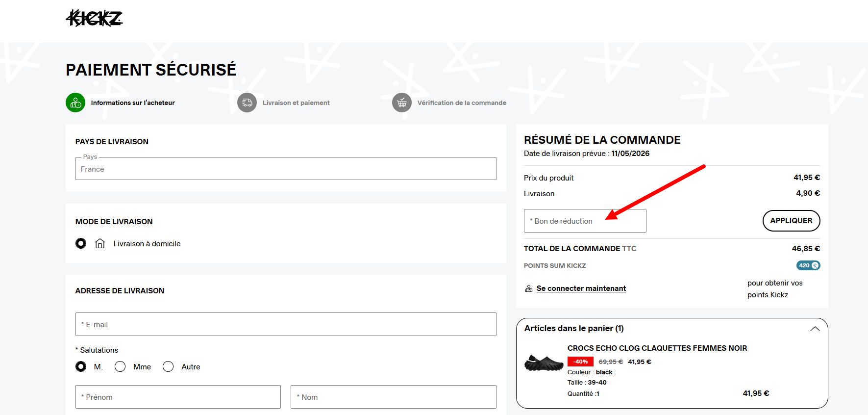868x415 pixels.
Task: Click the POINTS SUM KICKZ label
Action: (555, 265)
